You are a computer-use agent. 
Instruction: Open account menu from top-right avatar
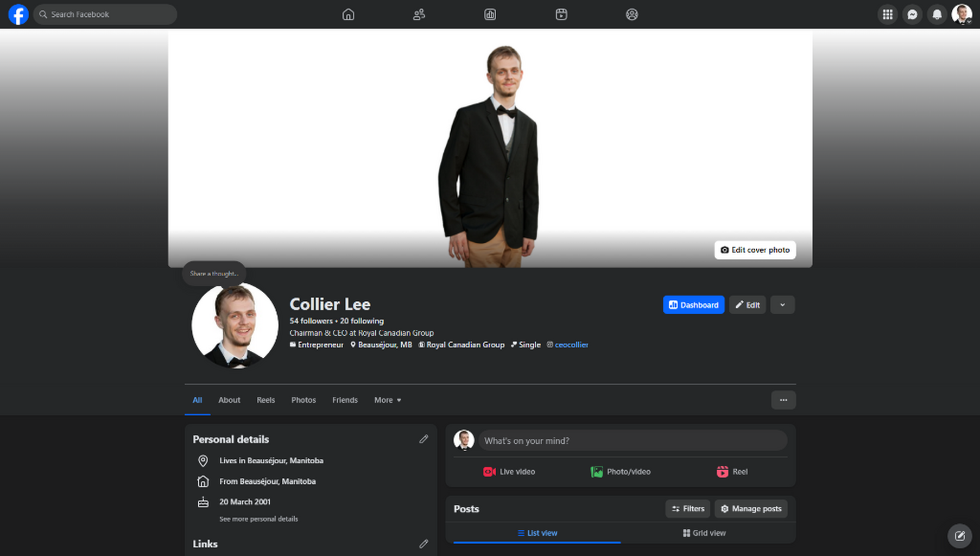coord(962,14)
